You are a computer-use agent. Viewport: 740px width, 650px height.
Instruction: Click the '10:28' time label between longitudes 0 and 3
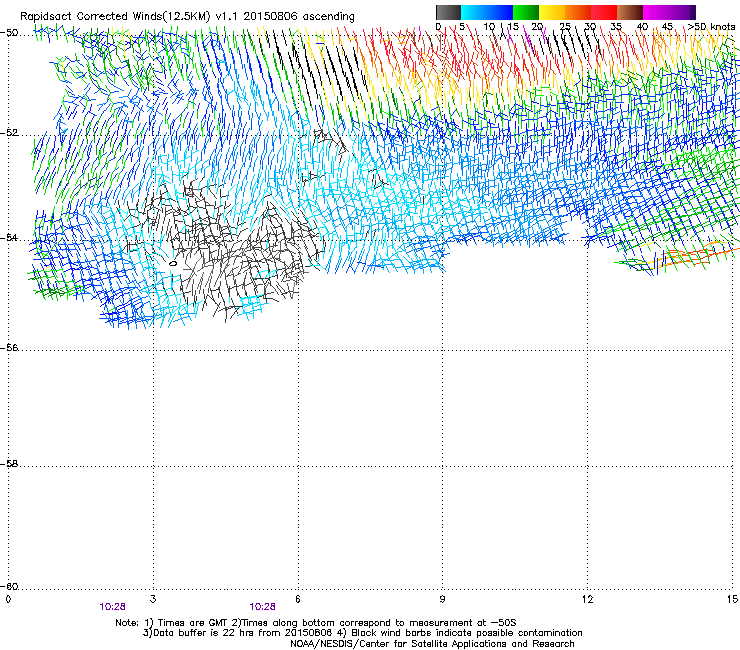coord(112,607)
